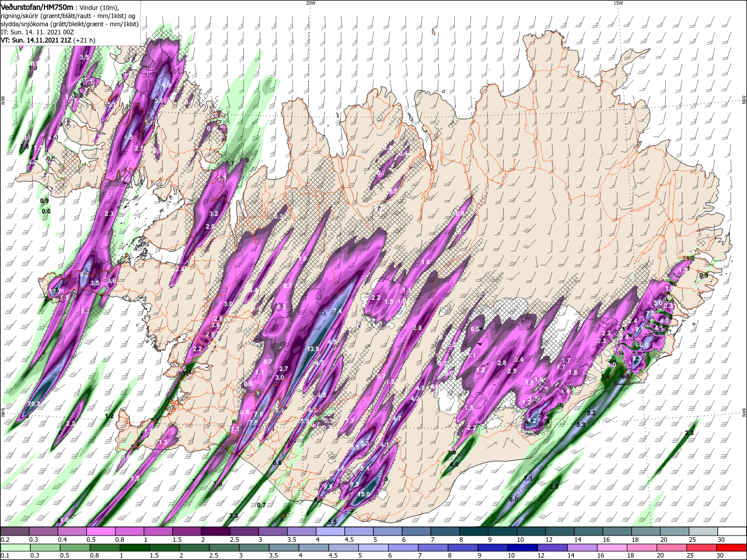Click the '7.4' precipitation value on map

[337, 311]
